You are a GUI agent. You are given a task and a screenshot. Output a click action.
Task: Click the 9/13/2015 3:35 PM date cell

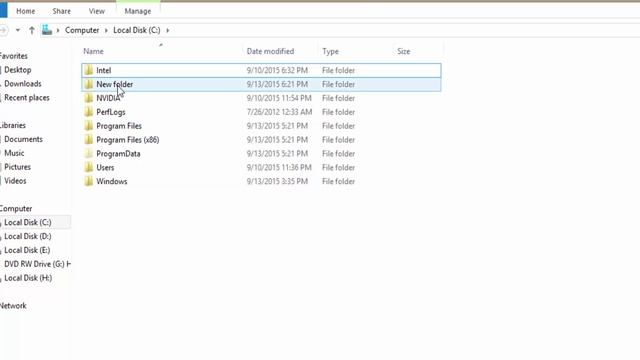277,181
